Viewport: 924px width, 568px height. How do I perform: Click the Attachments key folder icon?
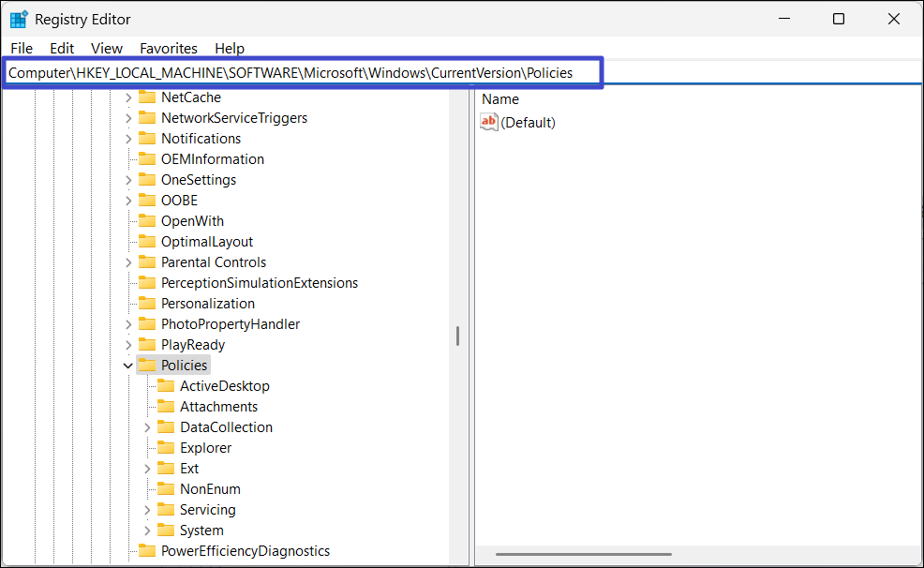pos(166,407)
